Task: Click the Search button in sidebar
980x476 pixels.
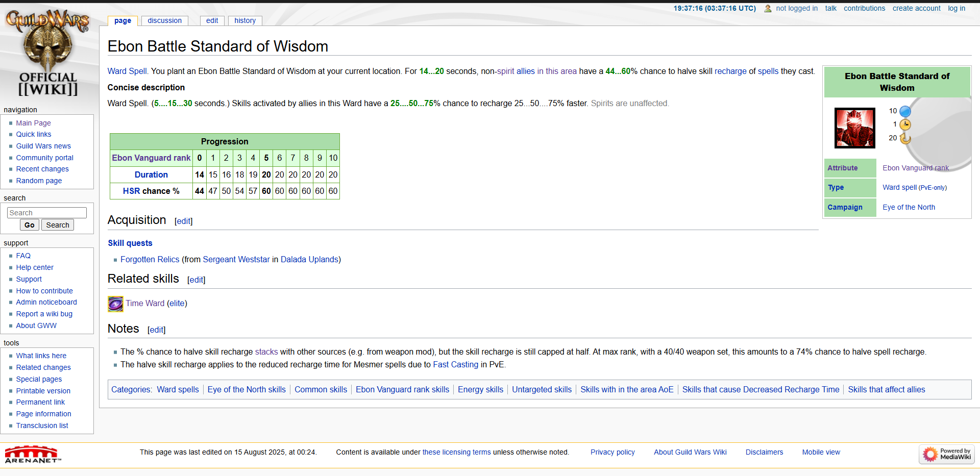Action: pos(58,225)
